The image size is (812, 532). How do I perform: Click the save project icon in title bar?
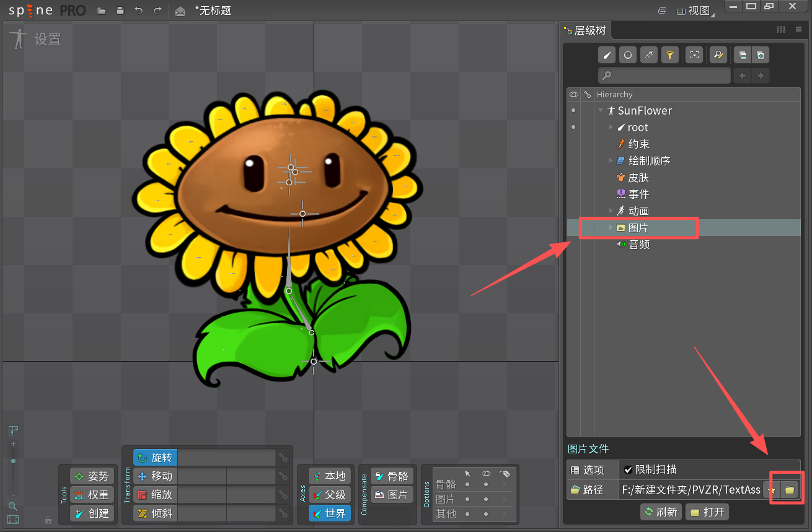(120, 11)
